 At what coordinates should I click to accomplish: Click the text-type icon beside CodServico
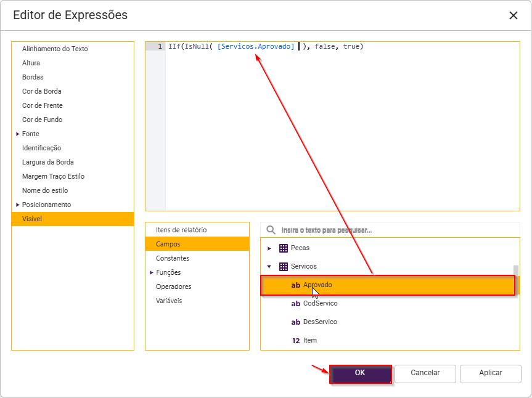tap(296, 304)
